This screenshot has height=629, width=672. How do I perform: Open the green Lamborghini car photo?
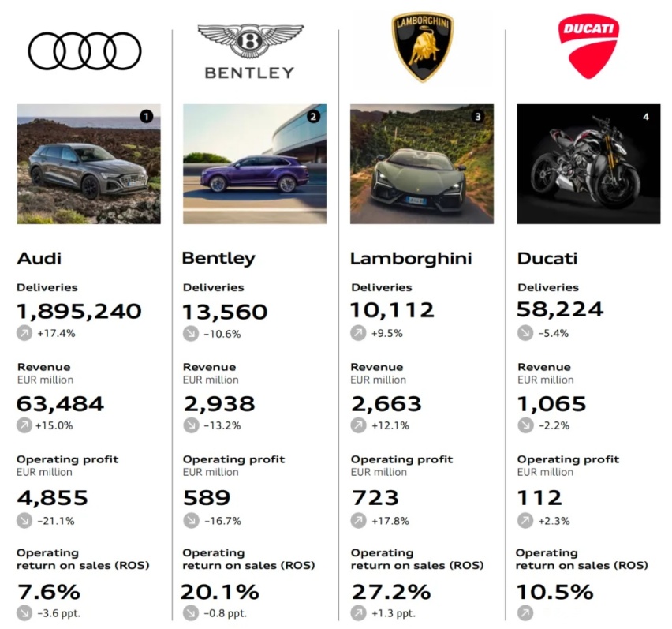(422, 164)
